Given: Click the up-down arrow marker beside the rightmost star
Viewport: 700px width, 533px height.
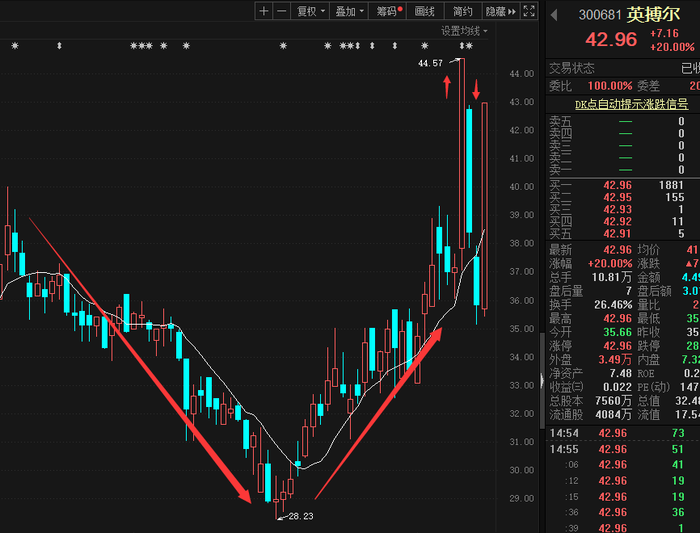Looking at the screenshot, I should 462,46.
